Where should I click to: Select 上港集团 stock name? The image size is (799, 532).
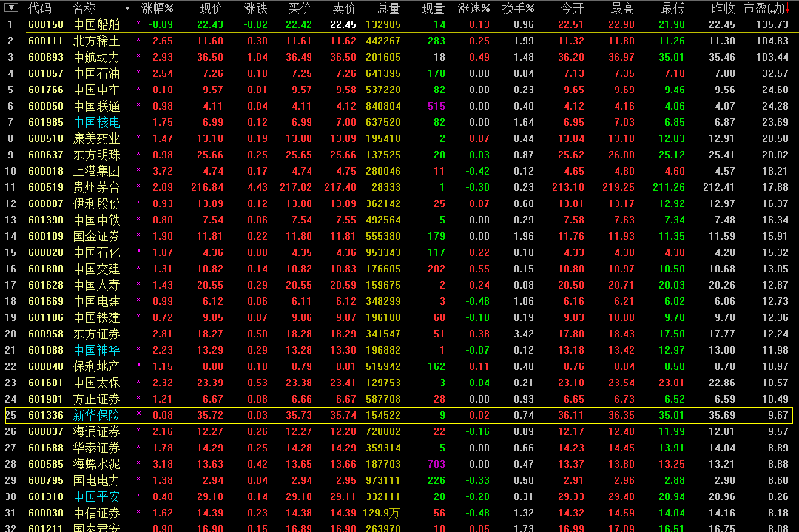click(x=97, y=171)
